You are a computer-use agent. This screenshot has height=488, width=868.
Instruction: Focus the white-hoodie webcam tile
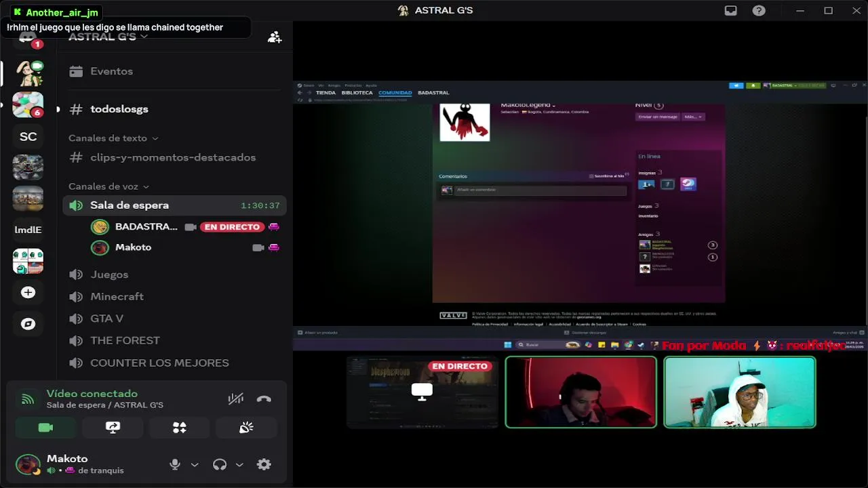tap(740, 392)
